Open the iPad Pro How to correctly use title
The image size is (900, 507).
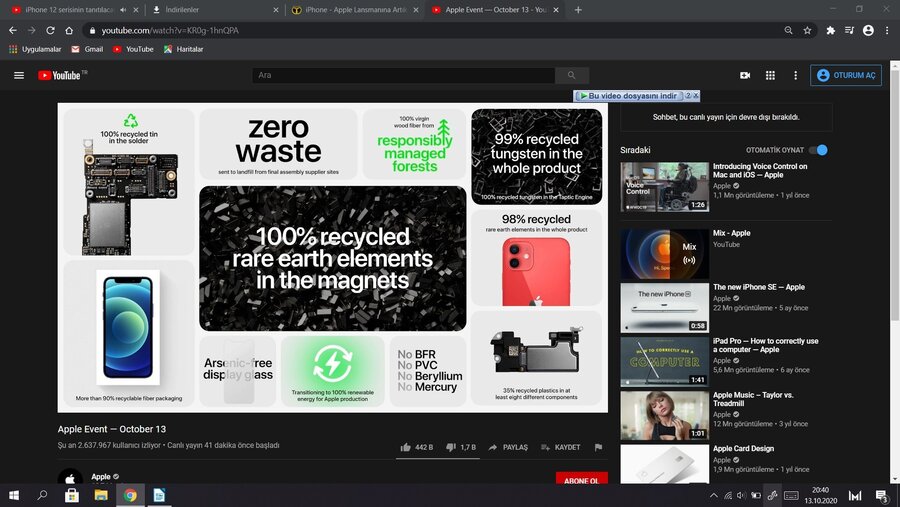pos(766,345)
